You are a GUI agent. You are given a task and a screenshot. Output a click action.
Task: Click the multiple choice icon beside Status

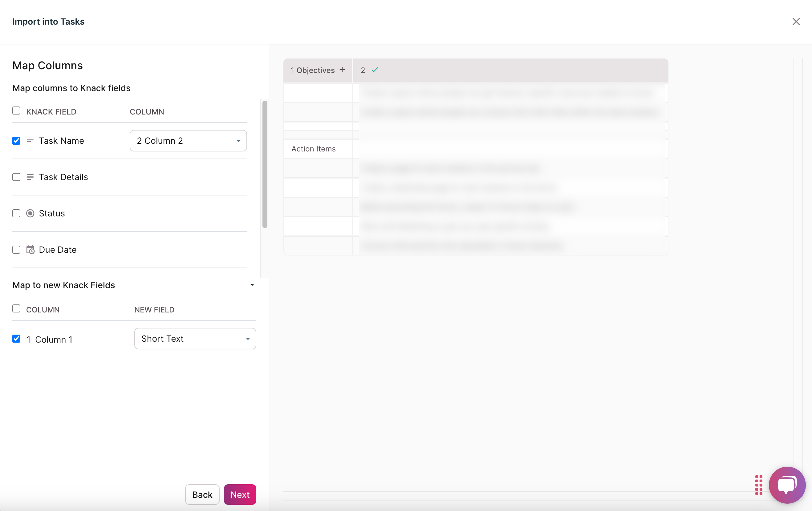(x=30, y=213)
